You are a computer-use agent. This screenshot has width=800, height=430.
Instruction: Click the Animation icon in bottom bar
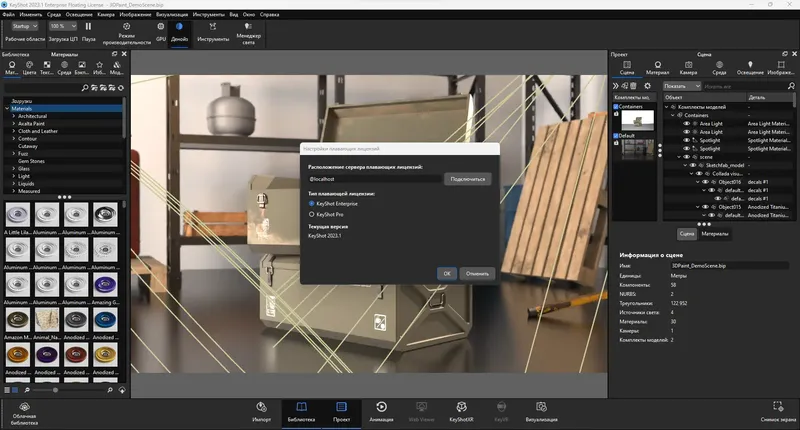[x=382, y=408]
